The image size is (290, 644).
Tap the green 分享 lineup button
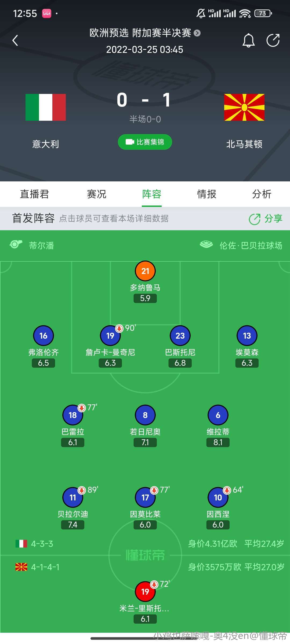tap(266, 219)
